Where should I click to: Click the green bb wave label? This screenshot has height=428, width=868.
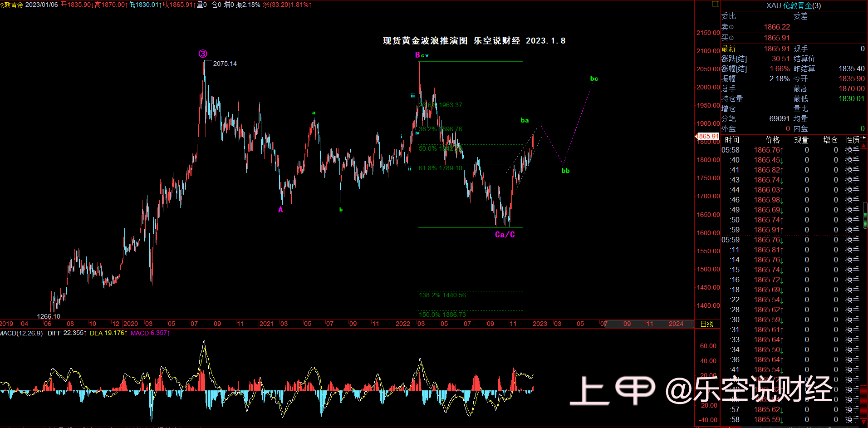[x=565, y=171]
